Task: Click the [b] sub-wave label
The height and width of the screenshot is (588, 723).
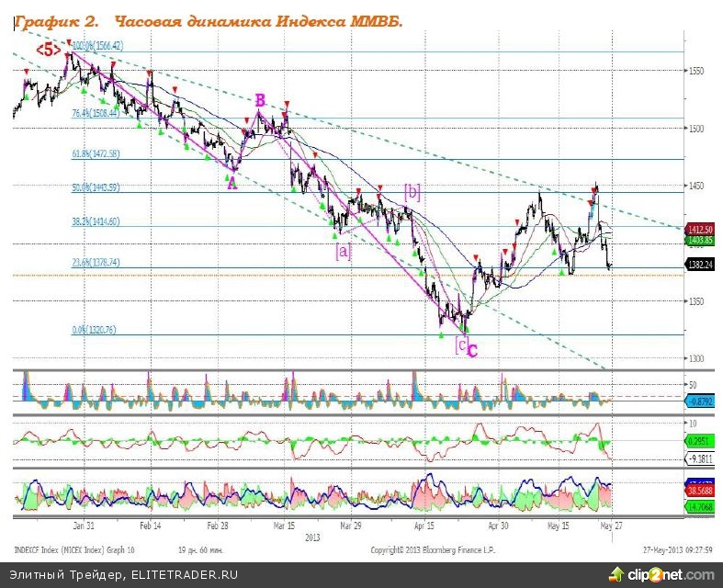Action: (x=412, y=191)
